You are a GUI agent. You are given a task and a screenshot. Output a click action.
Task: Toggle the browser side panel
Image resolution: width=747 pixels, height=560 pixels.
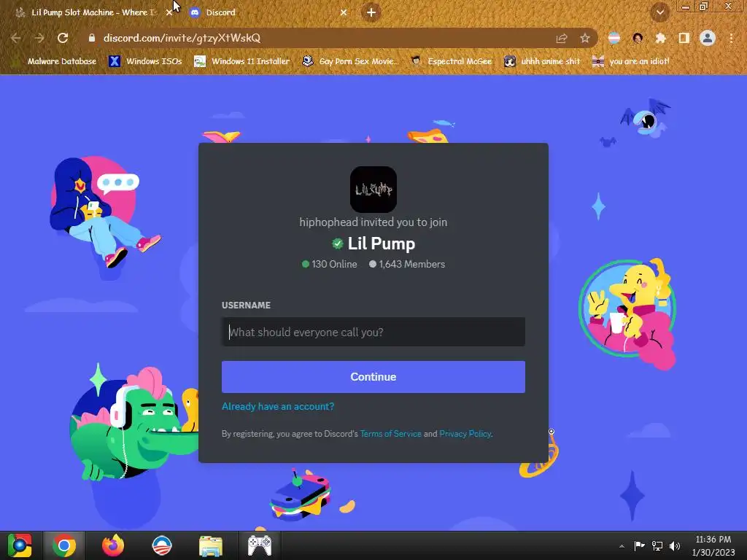tap(684, 38)
